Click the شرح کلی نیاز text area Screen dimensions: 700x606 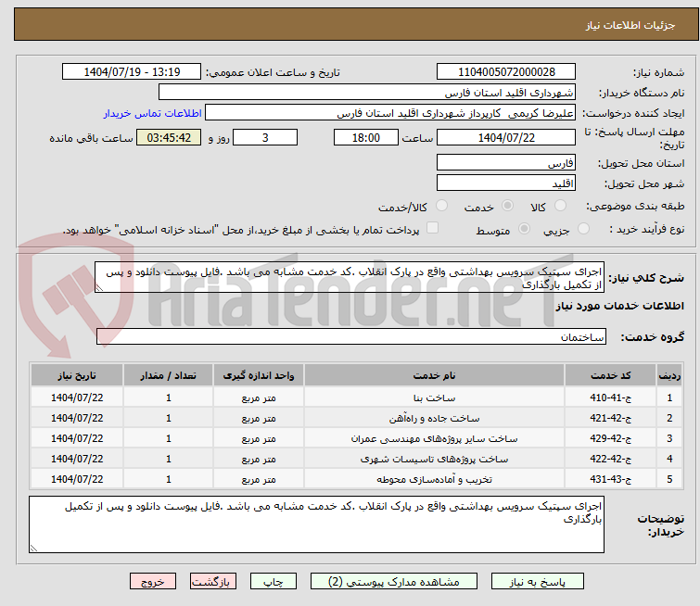click(x=350, y=278)
